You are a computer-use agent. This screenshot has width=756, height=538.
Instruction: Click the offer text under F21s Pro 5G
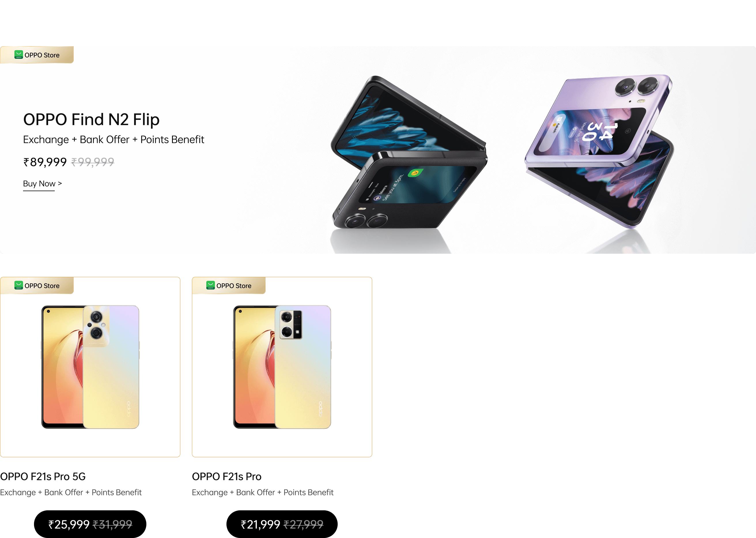coord(71,492)
